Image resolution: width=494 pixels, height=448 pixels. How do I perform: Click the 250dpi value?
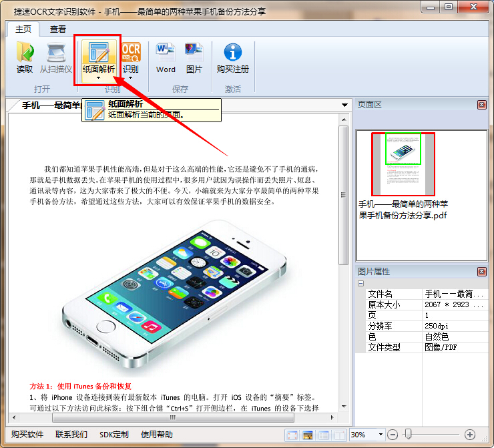tap(437, 326)
